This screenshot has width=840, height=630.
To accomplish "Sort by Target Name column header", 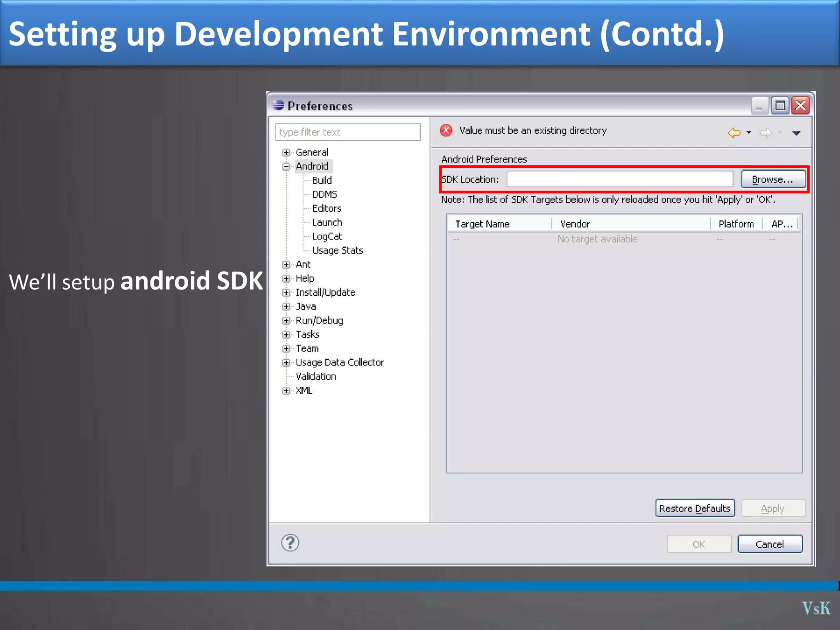I will pos(500,224).
